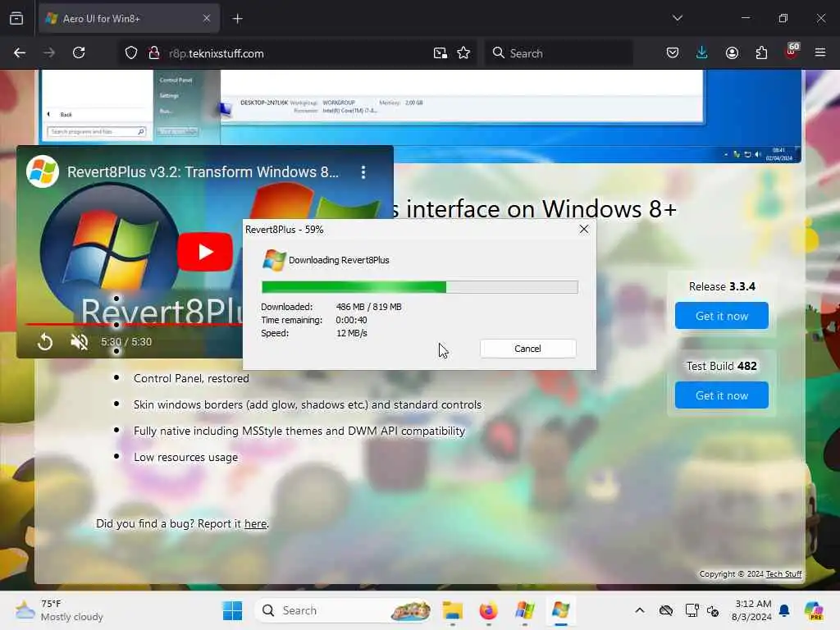Image resolution: width=840 pixels, height=630 pixels.
Task: Open uBlock extension icon with badge 60
Action: pos(792,52)
